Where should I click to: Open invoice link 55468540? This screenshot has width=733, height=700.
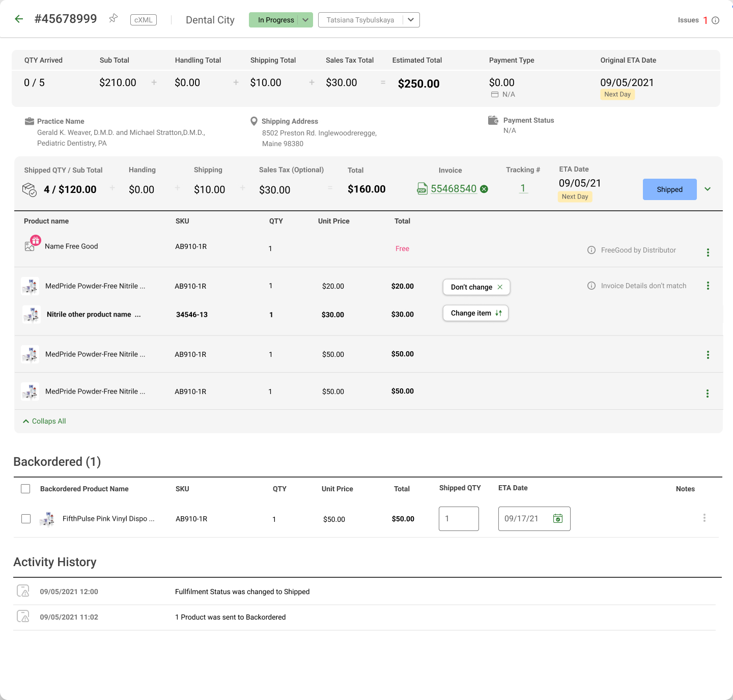pyautogui.click(x=454, y=189)
